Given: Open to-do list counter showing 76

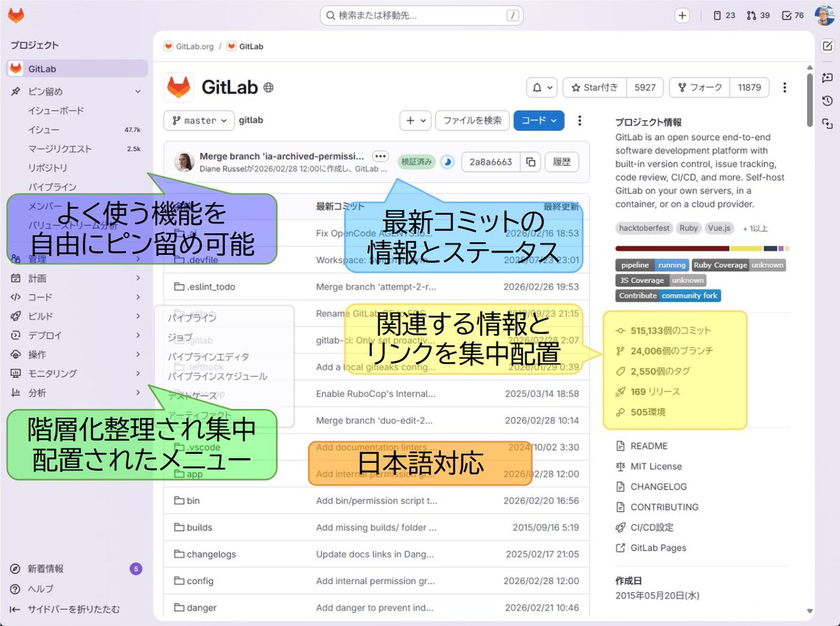Looking at the screenshot, I should click(793, 15).
